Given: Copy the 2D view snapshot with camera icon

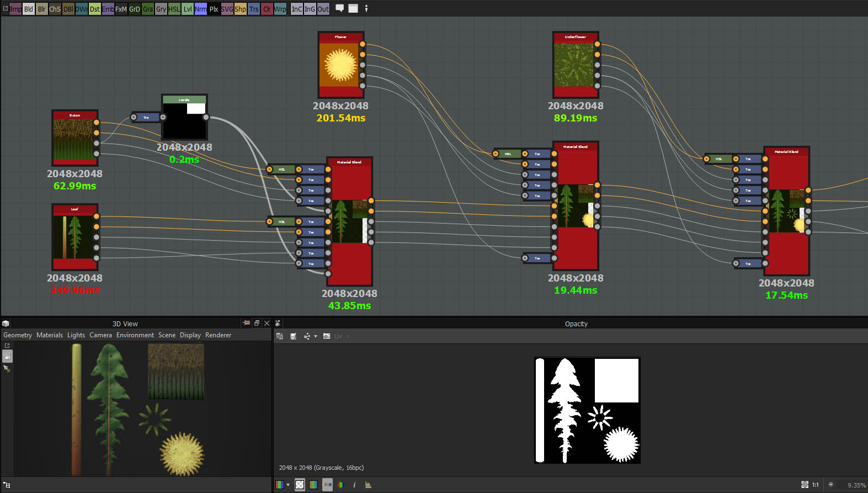Looking at the screenshot, I should (327, 336).
